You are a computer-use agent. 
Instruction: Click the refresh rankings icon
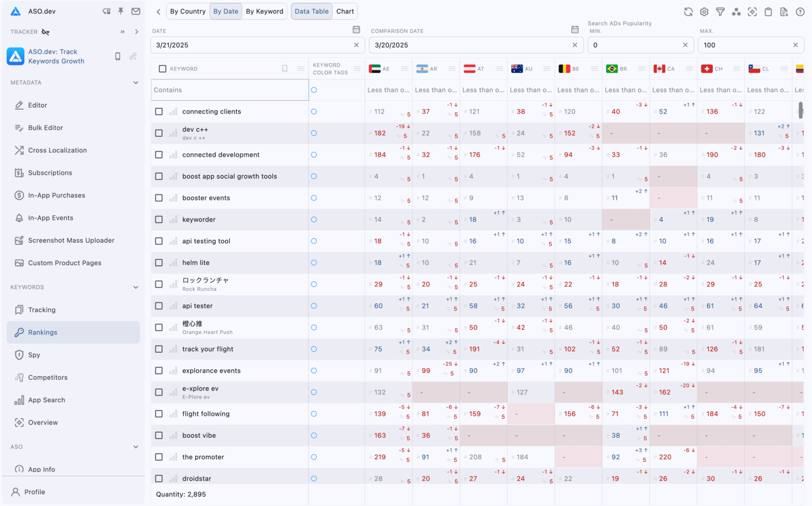point(688,12)
